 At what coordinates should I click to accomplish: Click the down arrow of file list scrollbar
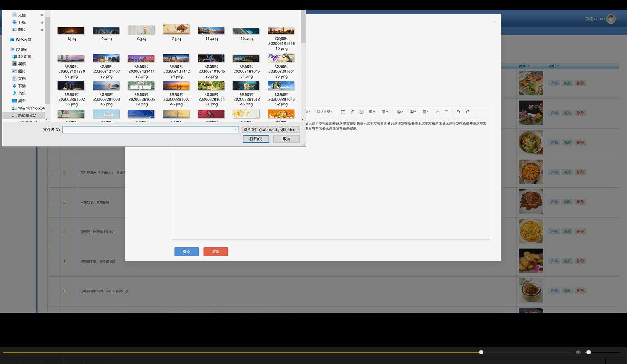point(303,120)
